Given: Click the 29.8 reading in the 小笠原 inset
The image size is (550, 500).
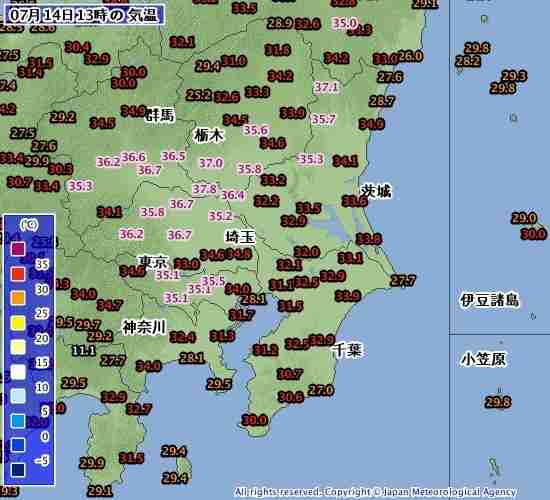Looking at the screenshot, I should coord(498,402).
